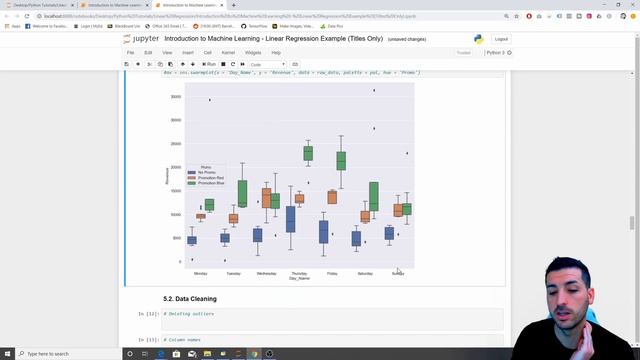The height and width of the screenshot is (360, 640).
Task: Open the View menu
Action: (x=167, y=53)
